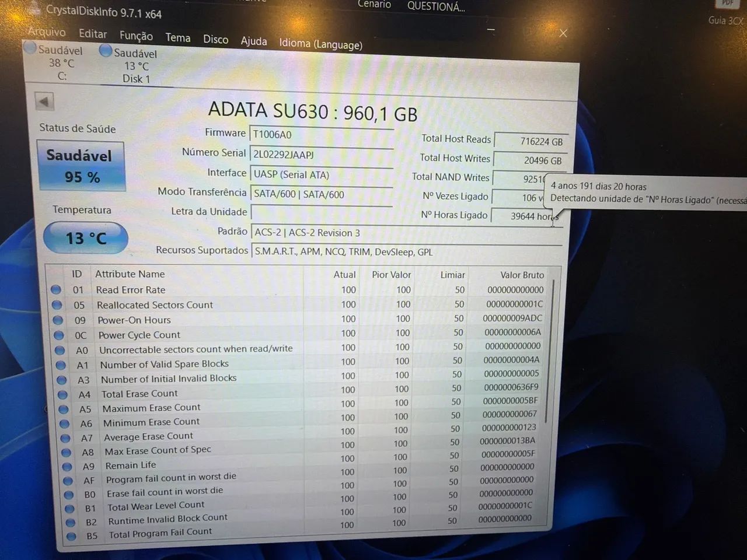Click the Total Host Reads value 716224 GB
The image size is (747, 560).
[530, 141]
